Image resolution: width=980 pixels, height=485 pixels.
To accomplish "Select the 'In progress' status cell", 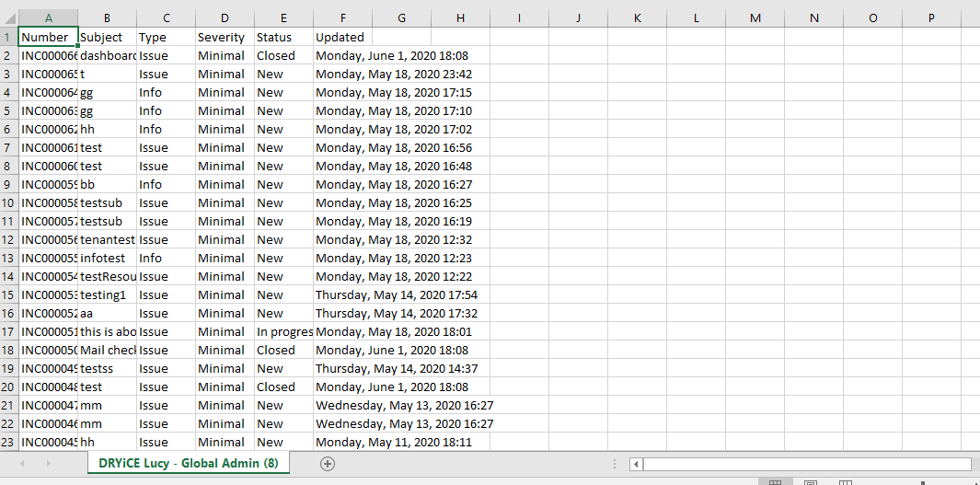I will pos(283,331).
